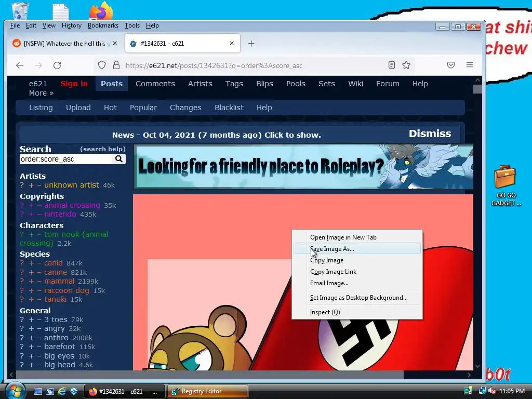The image size is (532, 399).
Task: Click the Firefox e621 taskbar button
Action: [125, 391]
